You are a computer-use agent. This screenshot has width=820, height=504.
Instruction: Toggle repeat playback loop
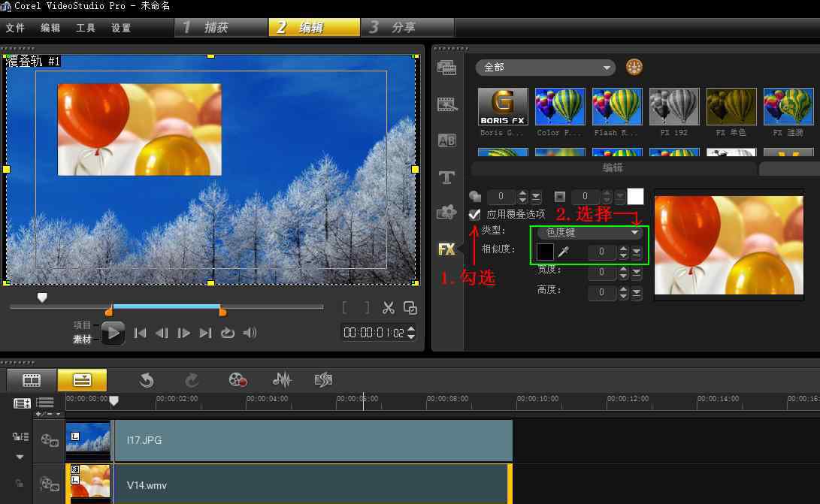tap(228, 333)
